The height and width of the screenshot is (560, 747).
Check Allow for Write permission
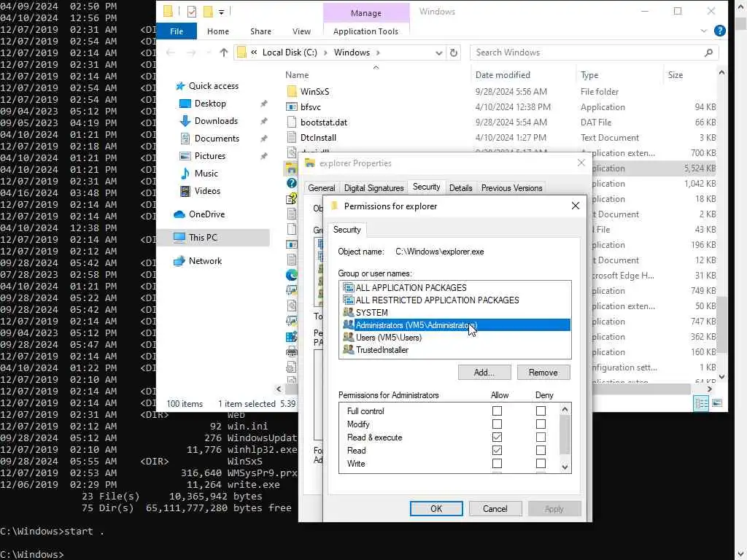[497, 463]
